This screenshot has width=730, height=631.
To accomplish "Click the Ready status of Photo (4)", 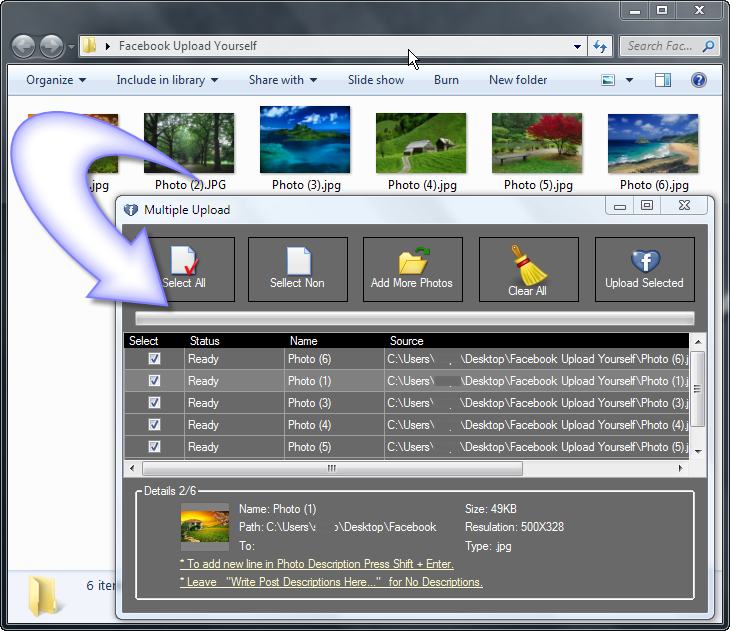I will [234, 425].
